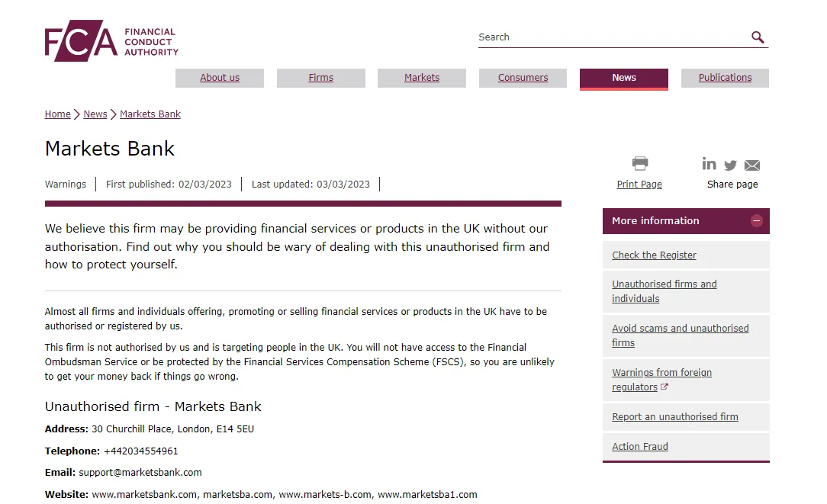Open the Markets menu
827x504 pixels.
pos(421,78)
